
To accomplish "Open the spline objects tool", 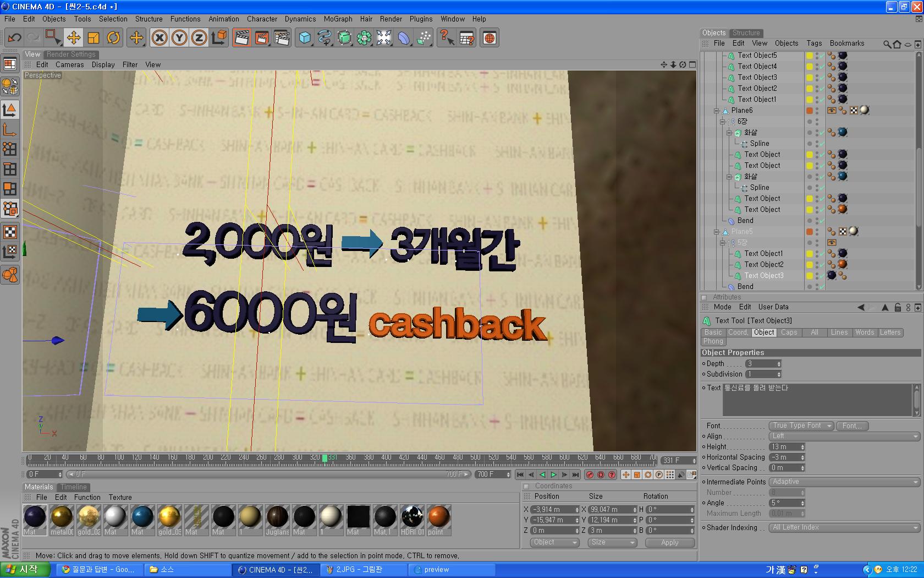I will [324, 38].
